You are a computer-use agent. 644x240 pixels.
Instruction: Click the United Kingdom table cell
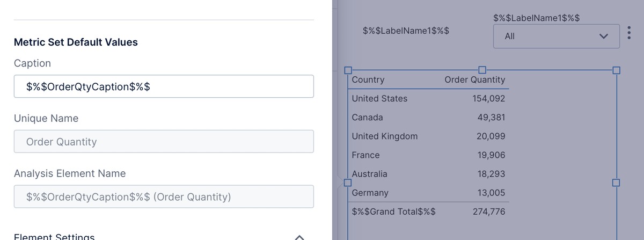[384, 136]
